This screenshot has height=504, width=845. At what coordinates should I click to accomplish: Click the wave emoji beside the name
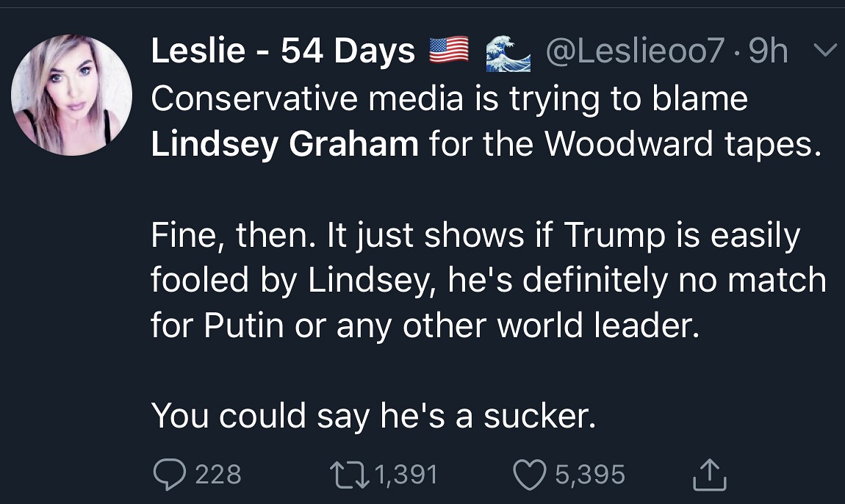coord(508,53)
